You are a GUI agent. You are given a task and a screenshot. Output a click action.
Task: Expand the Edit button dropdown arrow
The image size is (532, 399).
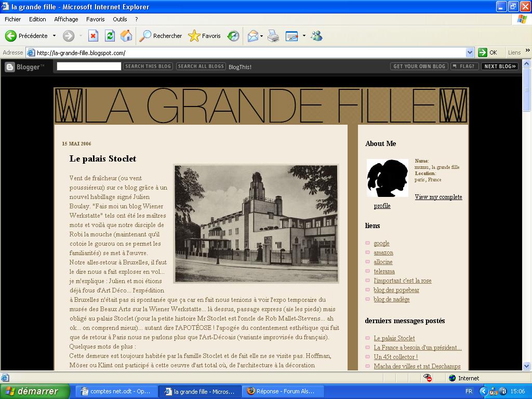point(304,36)
